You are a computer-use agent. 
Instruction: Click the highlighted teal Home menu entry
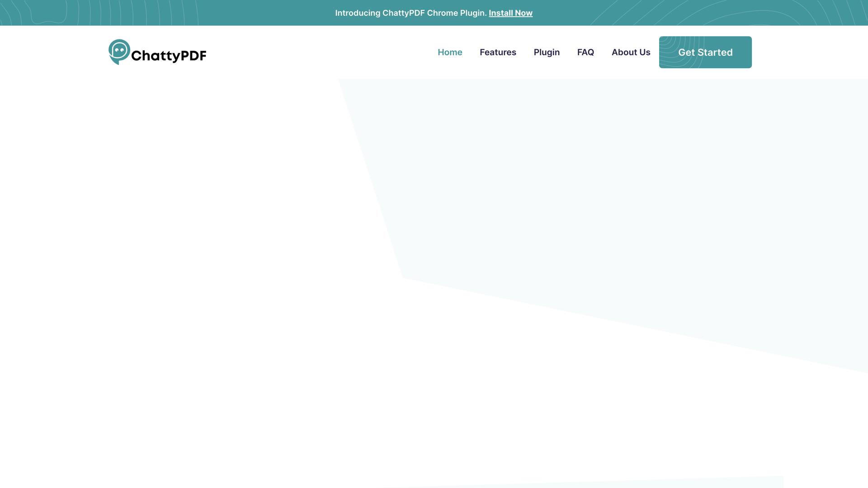coord(449,52)
